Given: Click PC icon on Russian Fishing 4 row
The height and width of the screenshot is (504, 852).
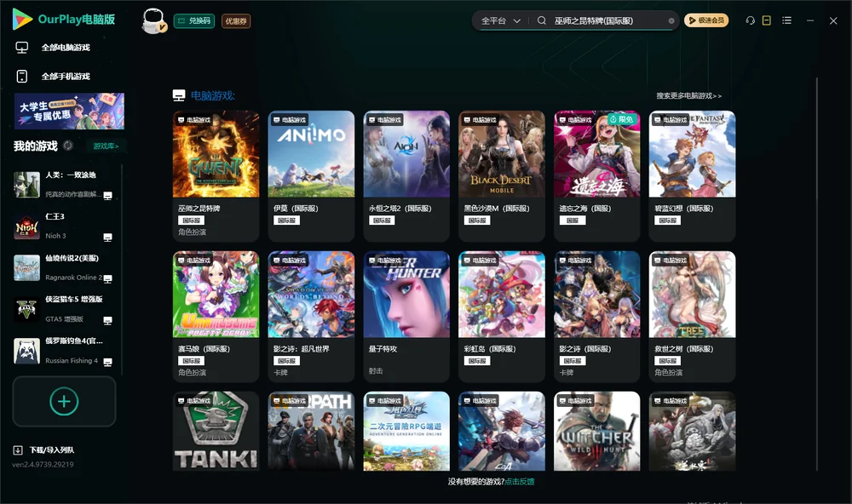Looking at the screenshot, I should (107, 363).
